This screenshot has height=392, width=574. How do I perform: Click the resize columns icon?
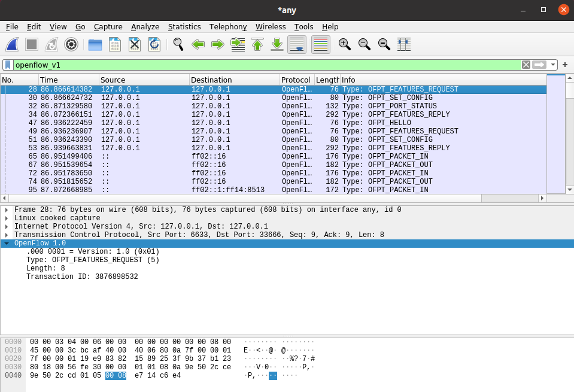point(404,44)
